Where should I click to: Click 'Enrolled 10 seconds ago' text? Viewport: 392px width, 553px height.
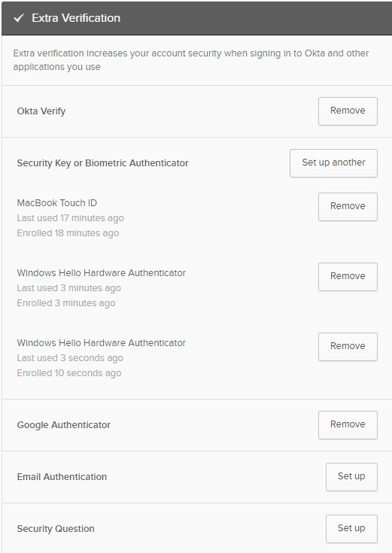(68, 372)
